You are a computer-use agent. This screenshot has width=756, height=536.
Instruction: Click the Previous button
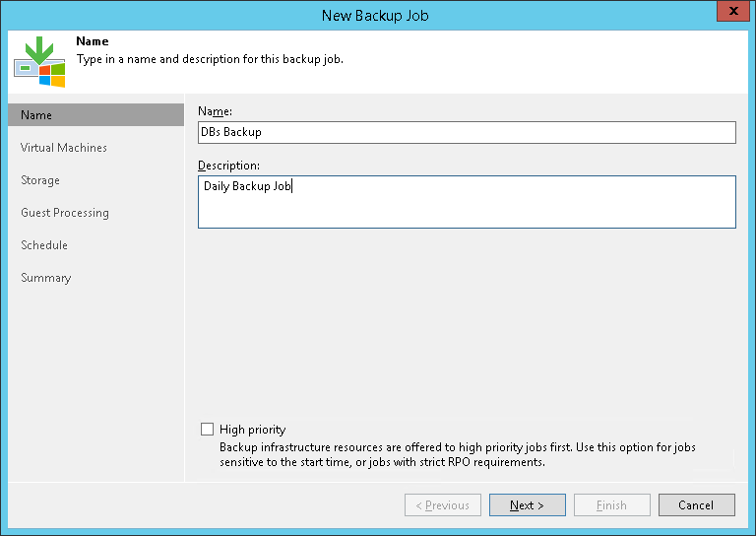(x=443, y=505)
